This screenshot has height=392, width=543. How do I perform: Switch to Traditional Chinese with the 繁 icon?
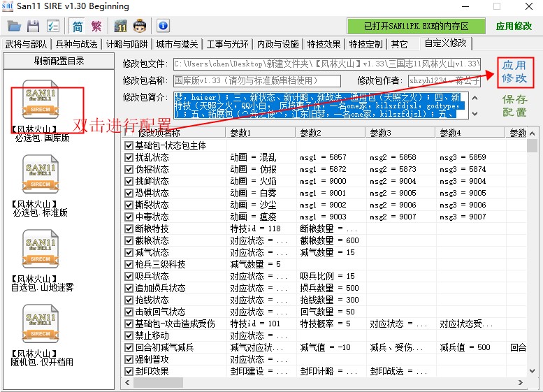[96, 26]
